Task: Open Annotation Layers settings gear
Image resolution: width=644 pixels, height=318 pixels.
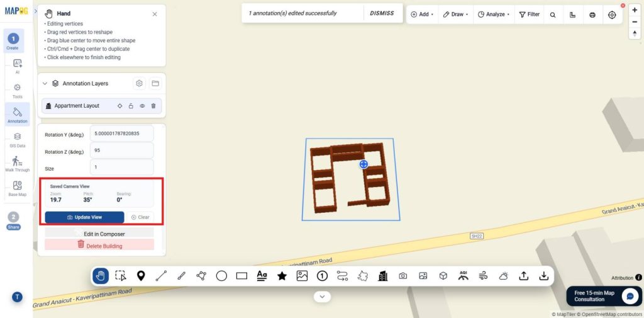Action: click(x=139, y=84)
